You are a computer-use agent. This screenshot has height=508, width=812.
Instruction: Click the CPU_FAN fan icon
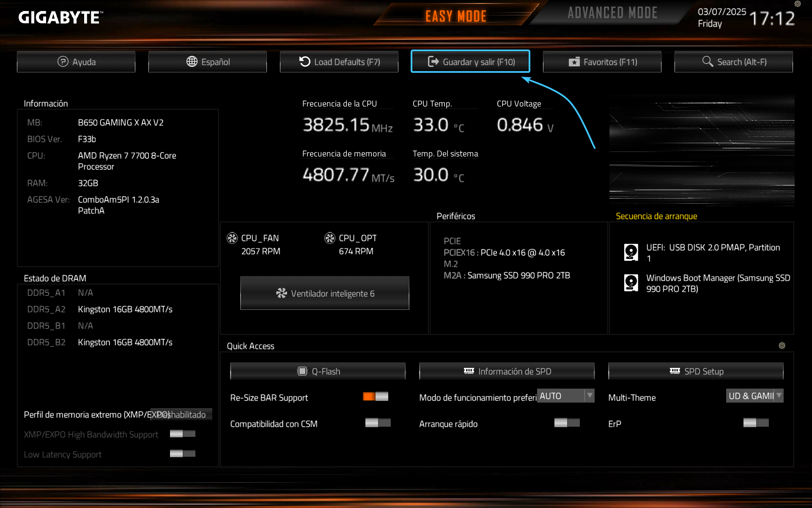click(232, 238)
